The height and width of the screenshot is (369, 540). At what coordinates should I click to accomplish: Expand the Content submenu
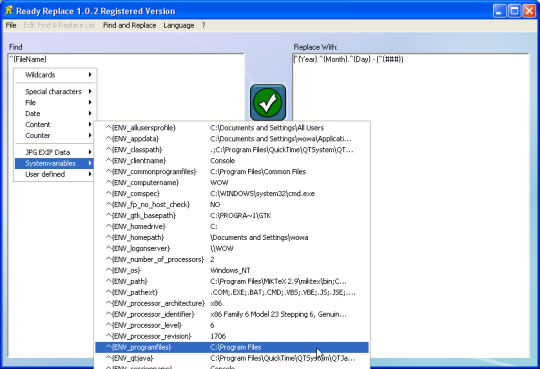[x=55, y=124]
